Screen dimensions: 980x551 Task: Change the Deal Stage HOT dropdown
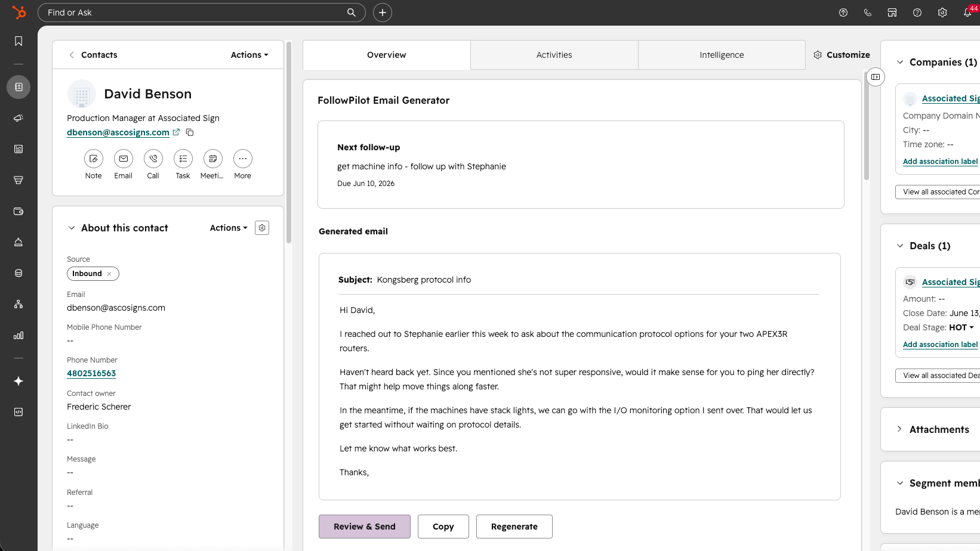click(x=961, y=327)
